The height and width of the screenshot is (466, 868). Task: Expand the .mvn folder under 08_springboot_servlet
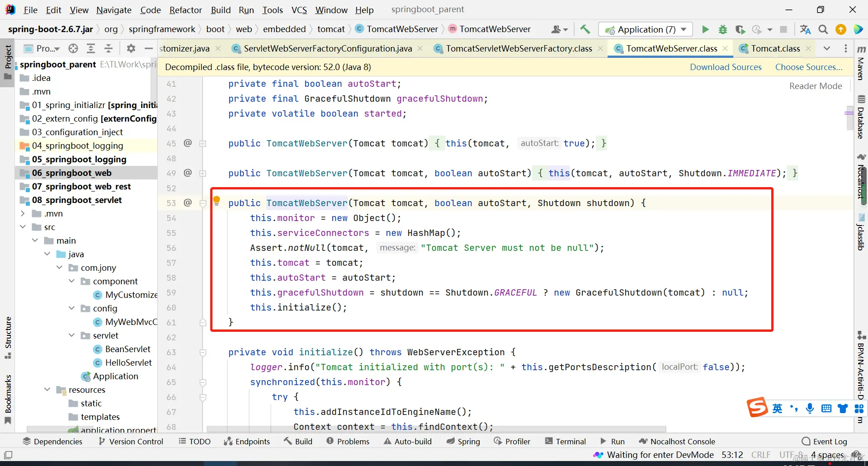(23, 213)
